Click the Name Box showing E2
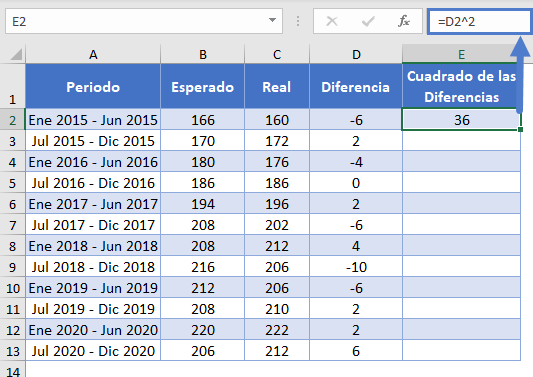Screen dimensions: 533x377 pos(144,21)
